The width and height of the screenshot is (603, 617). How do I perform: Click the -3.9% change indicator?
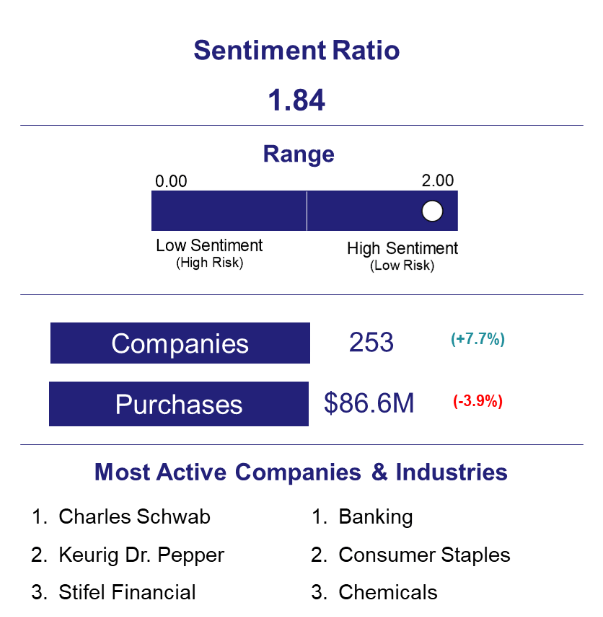tap(477, 401)
